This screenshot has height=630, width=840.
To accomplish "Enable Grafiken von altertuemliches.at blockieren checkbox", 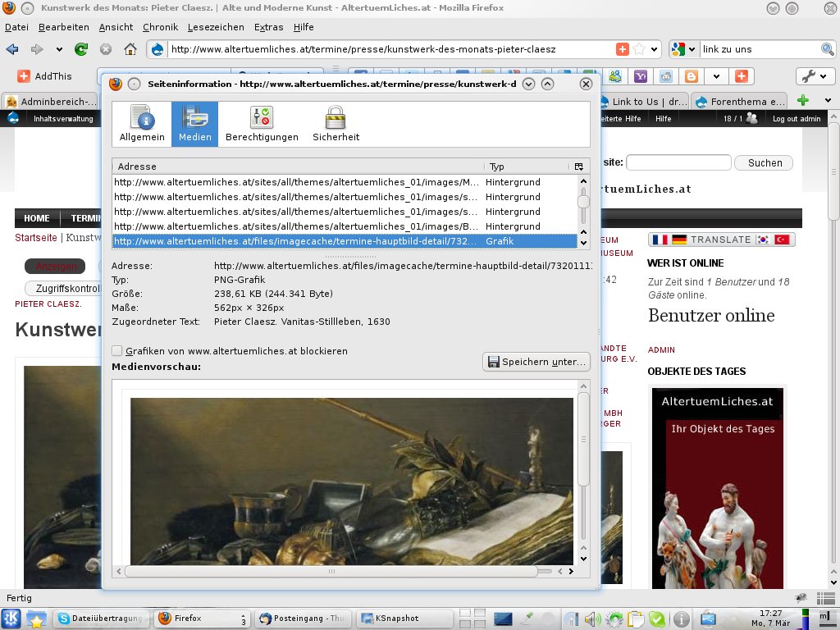I will pyautogui.click(x=117, y=351).
